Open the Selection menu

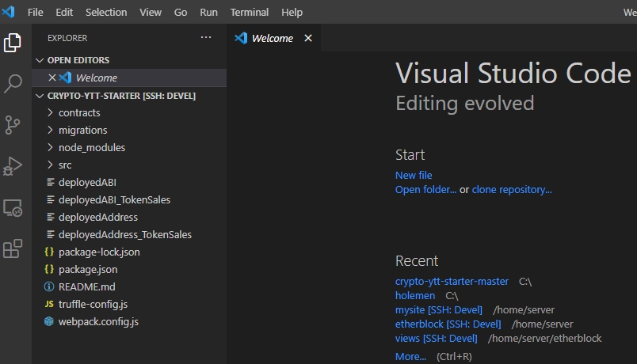[x=106, y=12]
